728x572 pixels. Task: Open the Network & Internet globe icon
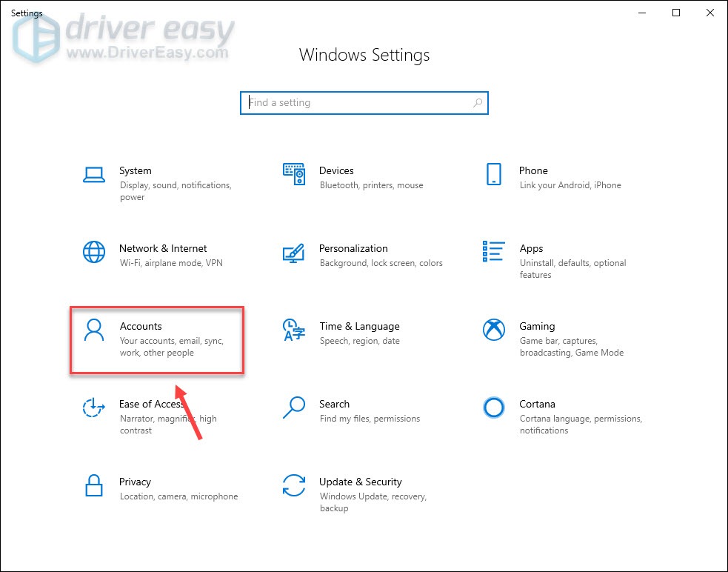94,252
